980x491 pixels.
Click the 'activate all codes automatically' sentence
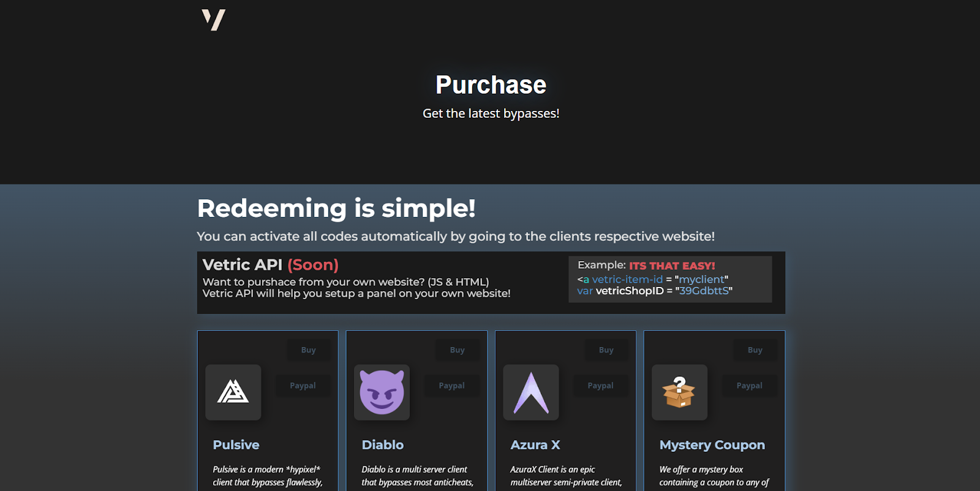click(456, 237)
